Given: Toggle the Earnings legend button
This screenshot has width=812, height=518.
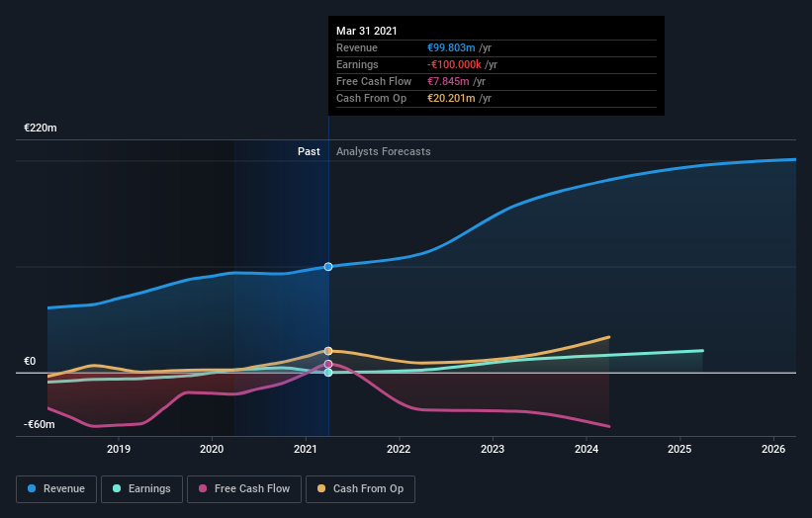Looking at the screenshot, I should click(x=141, y=489).
